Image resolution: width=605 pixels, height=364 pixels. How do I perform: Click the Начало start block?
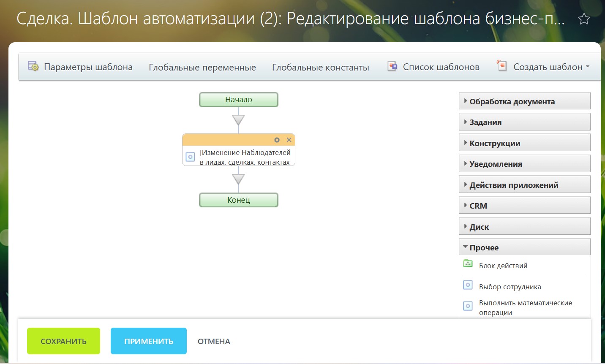pos(238,100)
